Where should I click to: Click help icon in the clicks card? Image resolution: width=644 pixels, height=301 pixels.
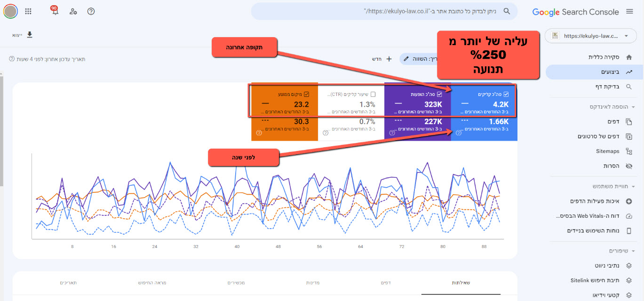pos(459,133)
